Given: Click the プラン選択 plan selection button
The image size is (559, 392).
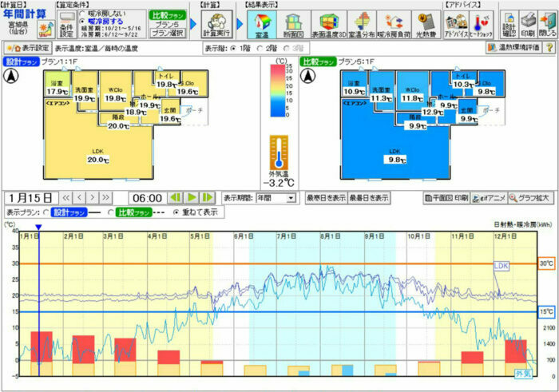Looking at the screenshot, I should (x=167, y=34).
